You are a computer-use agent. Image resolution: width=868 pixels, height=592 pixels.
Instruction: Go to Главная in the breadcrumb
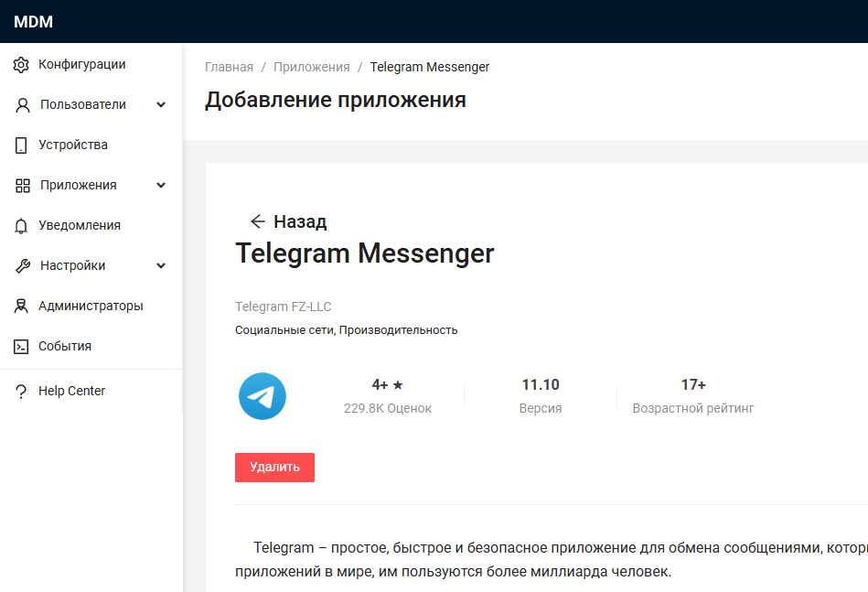pyautogui.click(x=229, y=67)
